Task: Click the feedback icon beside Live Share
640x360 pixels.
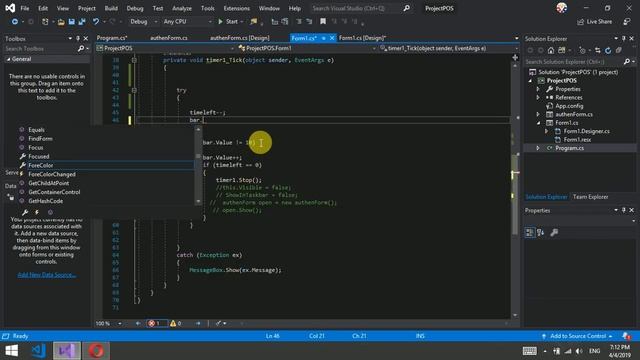Action: tap(627, 22)
